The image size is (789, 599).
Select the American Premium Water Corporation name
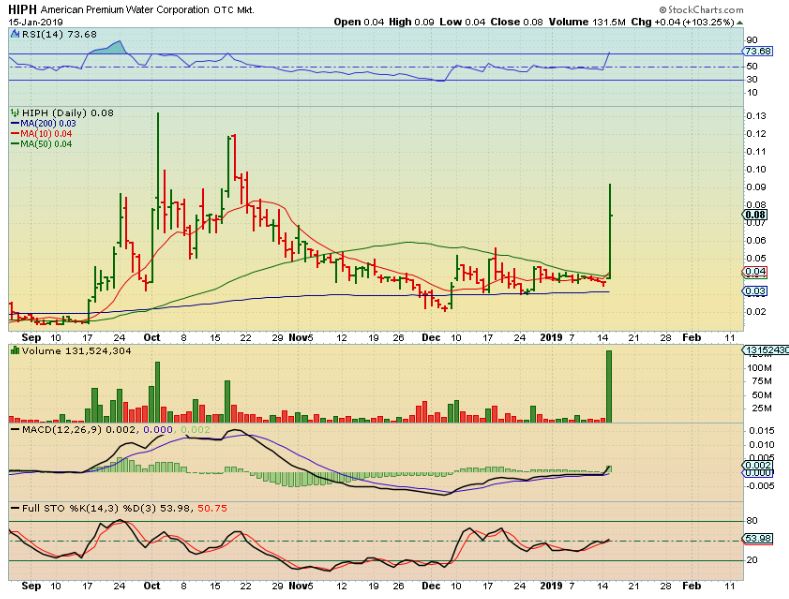click(x=125, y=10)
